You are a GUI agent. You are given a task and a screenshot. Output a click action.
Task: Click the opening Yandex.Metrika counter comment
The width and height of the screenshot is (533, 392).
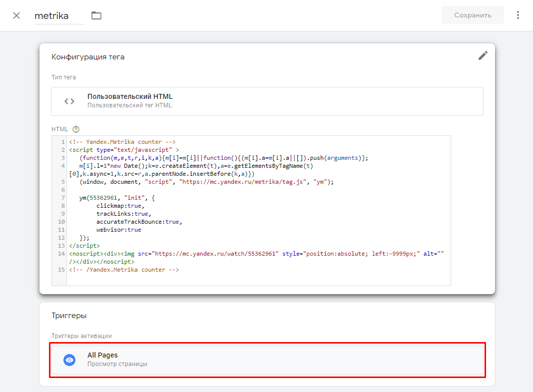[122, 142]
